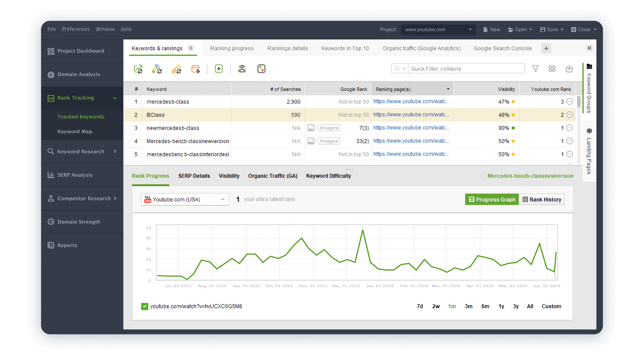Click the panel splitter dots handle

click(350, 169)
